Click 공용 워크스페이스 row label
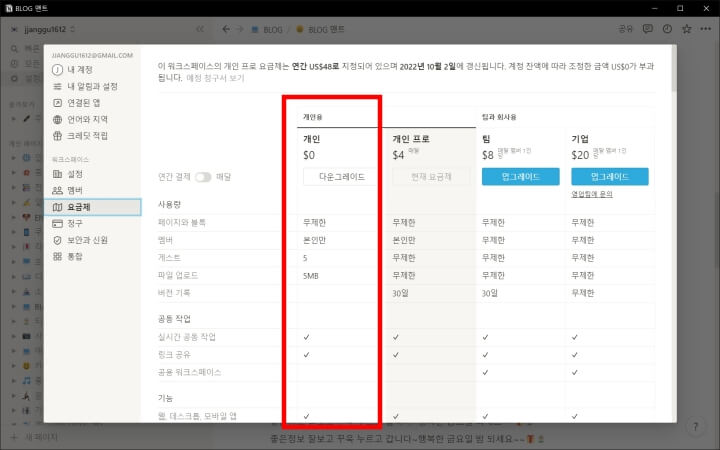This screenshot has width=720, height=450. click(x=190, y=372)
